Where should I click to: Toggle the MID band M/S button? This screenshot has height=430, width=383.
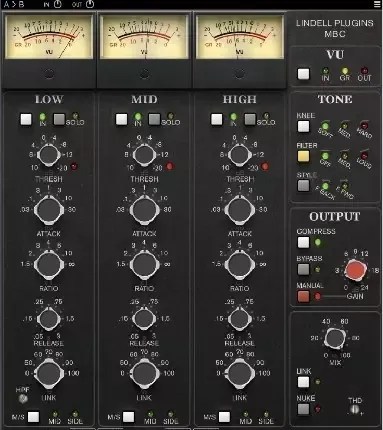[x=128, y=417]
